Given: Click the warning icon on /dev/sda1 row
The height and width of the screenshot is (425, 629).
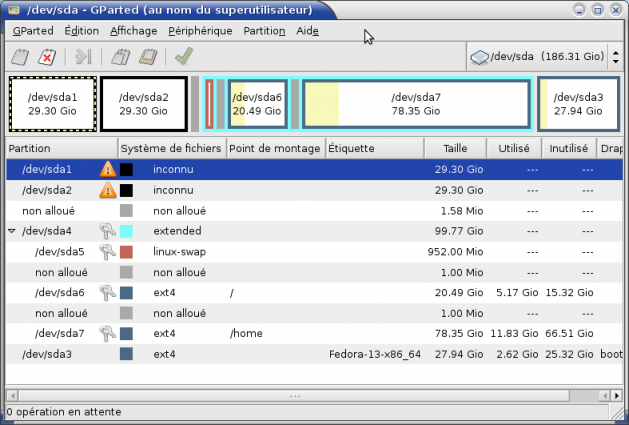Looking at the screenshot, I should click(x=108, y=169).
